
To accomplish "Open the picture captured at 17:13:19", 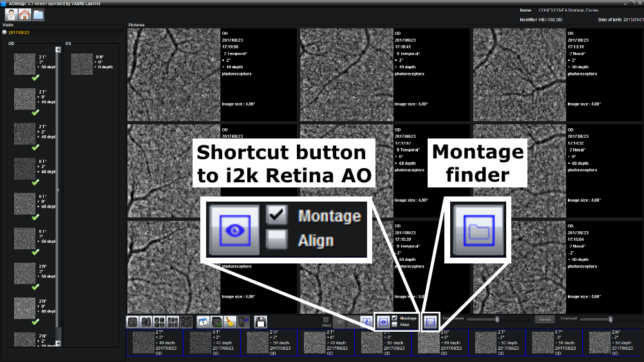I will pyautogui.click(x=520, y=75).
